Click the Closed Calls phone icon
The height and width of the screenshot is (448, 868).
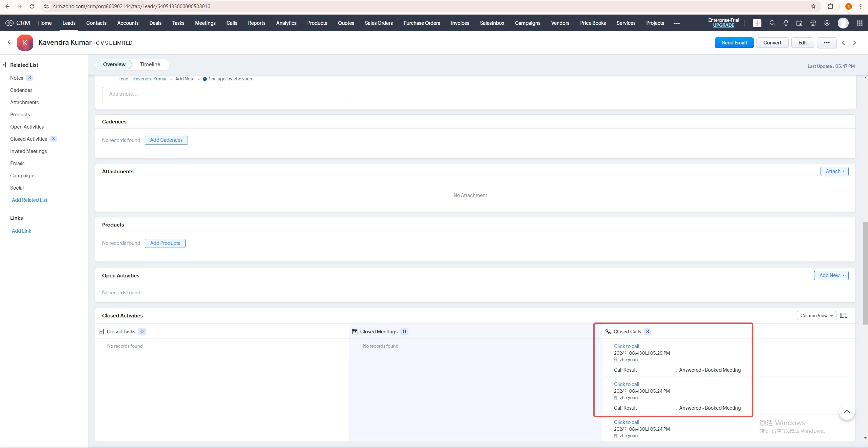[x=608, y=332]
